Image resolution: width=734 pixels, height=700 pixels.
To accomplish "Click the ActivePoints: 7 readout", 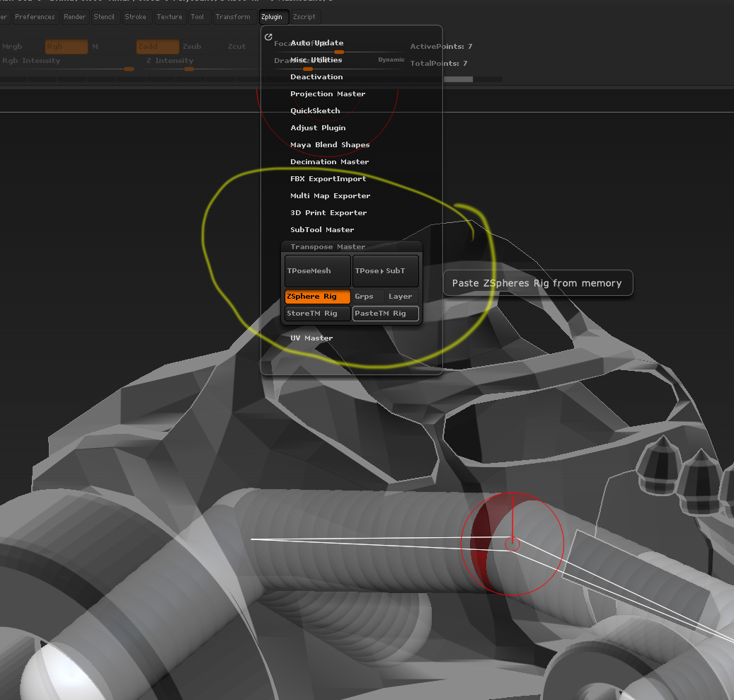I will pyautogui.click(x=441, y=46).
